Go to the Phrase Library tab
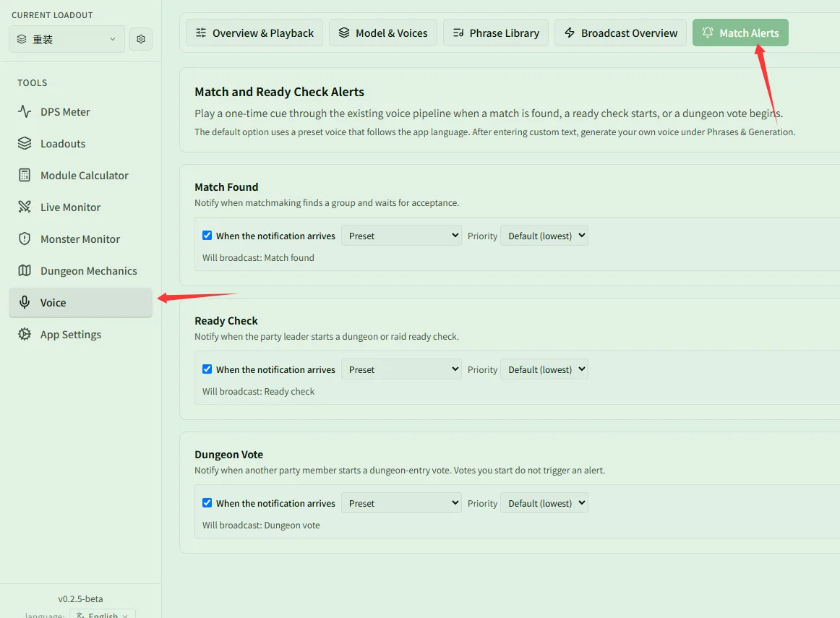This screenshot has height=618, width=840. pos(495,33)
